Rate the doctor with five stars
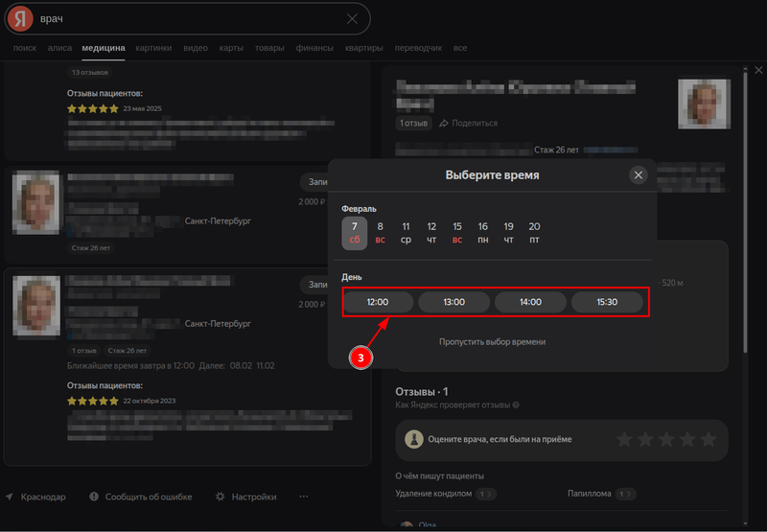Screen dimensions: 767x532 (x=709, y=439)
